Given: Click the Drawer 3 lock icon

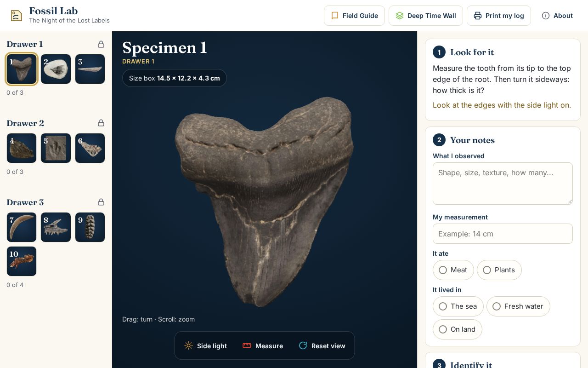Looking at the screenshot, I should (101, 202).
